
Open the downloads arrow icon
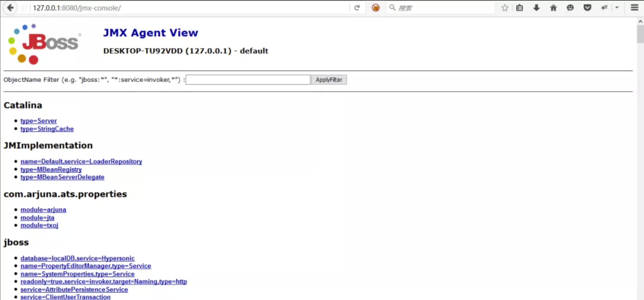click(536, 8)
